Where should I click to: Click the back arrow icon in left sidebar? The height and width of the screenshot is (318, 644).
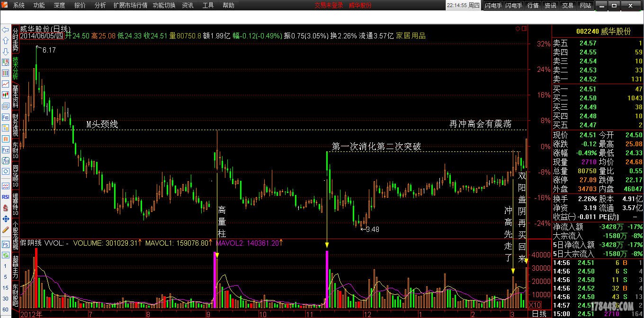(x=5, y=30)
